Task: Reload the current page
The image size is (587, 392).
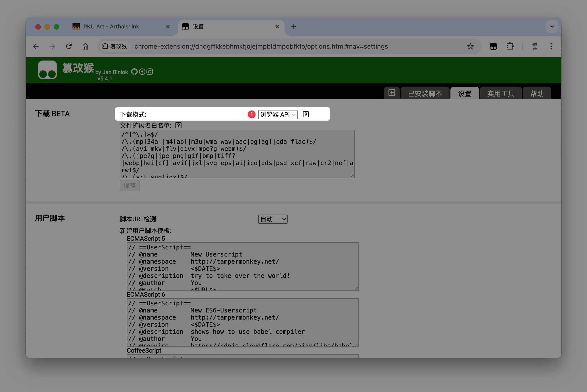Action: click(69, 46)
